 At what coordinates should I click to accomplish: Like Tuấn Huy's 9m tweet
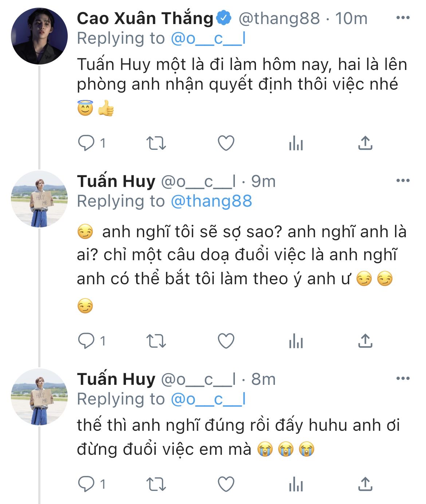(226, 341)
